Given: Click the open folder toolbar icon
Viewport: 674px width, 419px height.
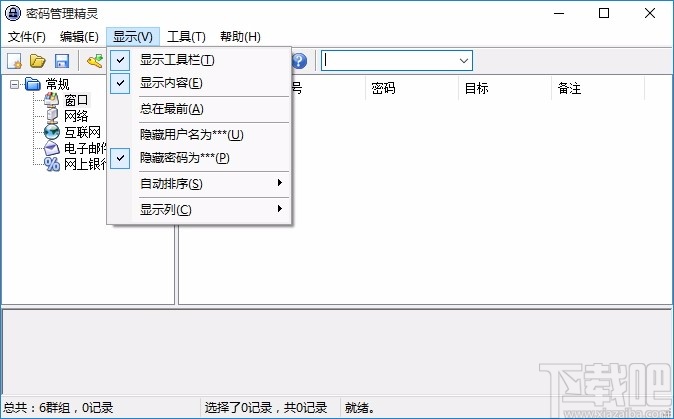Looking at the screenshot, I should [x=38, y=61].
